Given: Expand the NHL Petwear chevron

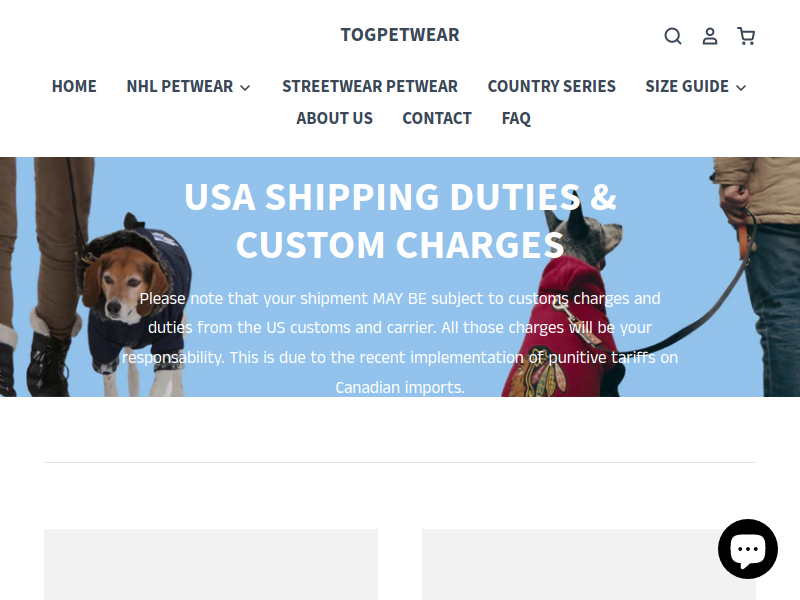Looking at the screenshot, I should pos(245,88).
